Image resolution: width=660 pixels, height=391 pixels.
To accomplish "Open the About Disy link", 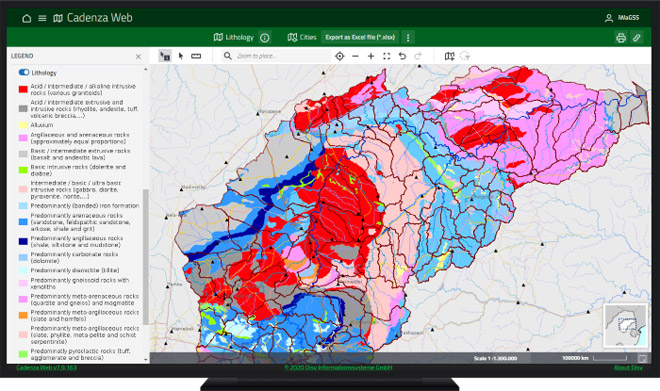I will [628, 367].
